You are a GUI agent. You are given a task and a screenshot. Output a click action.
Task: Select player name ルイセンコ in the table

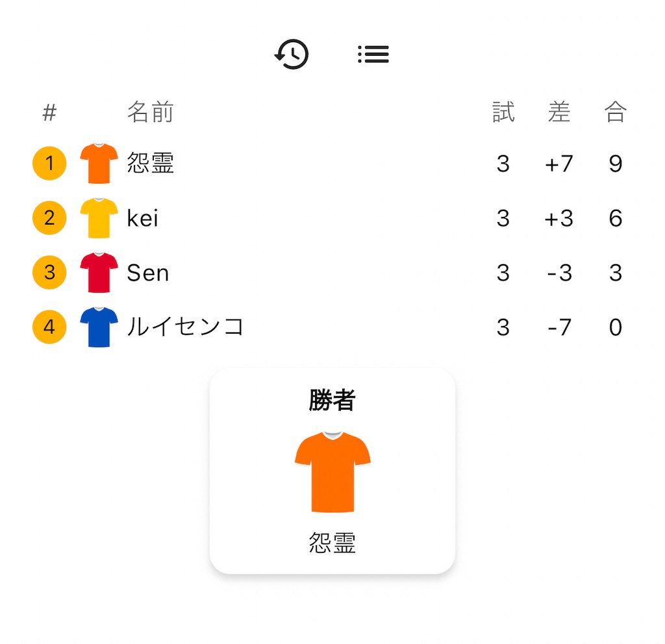tap(185, 327)
